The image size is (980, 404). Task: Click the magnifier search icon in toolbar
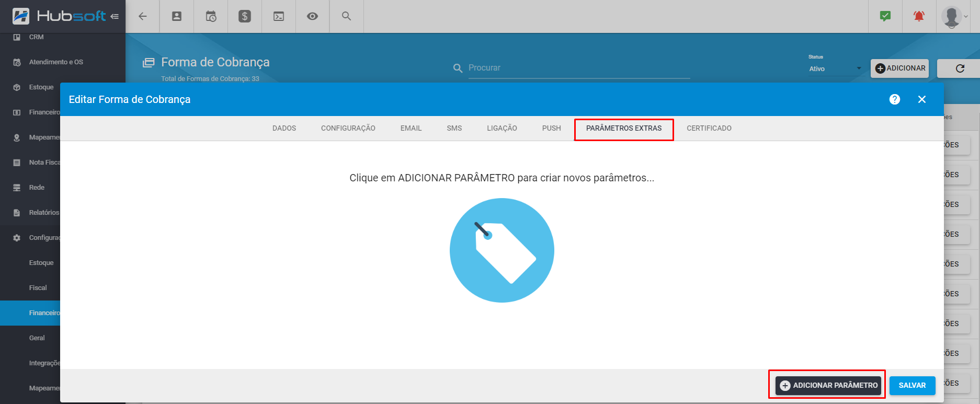click(346, 16)
